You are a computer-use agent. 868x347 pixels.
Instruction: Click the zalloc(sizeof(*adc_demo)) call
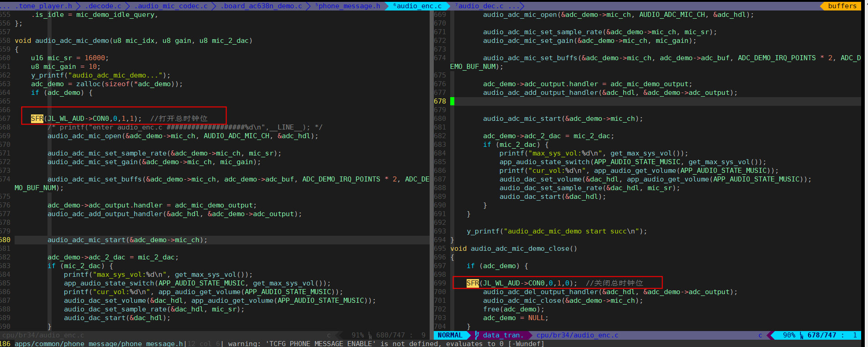click(129, 84)
